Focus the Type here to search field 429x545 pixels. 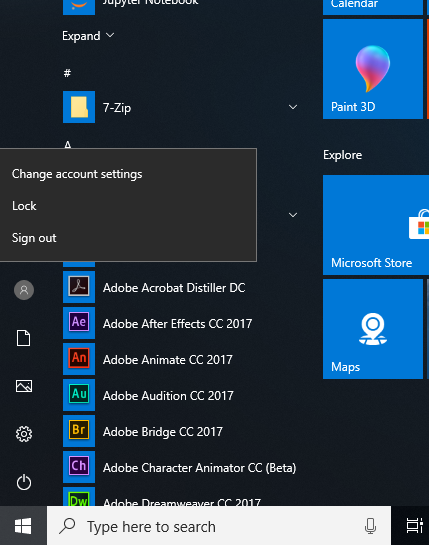coord(219,526)
